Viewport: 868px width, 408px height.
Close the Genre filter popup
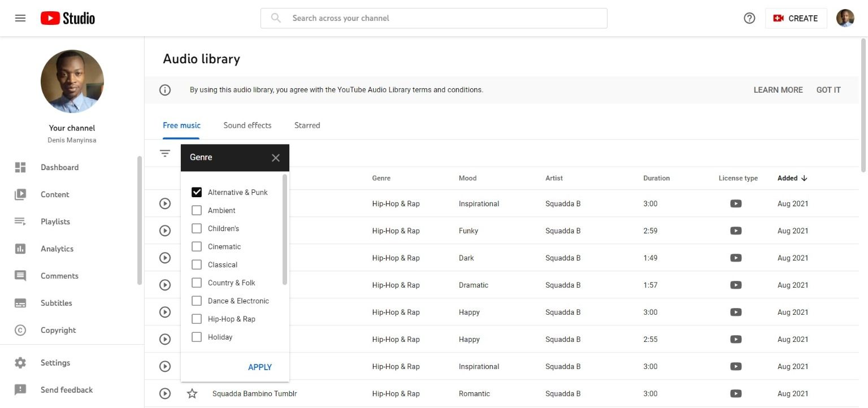coord(276,158)
